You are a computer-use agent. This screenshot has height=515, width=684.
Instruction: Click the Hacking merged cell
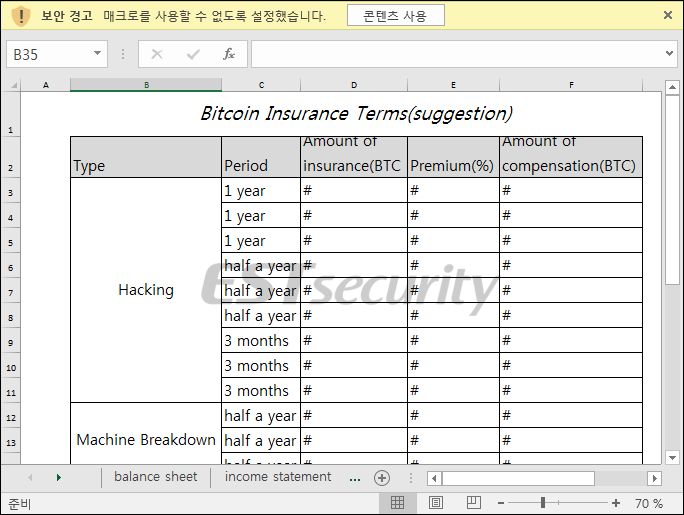146,290
